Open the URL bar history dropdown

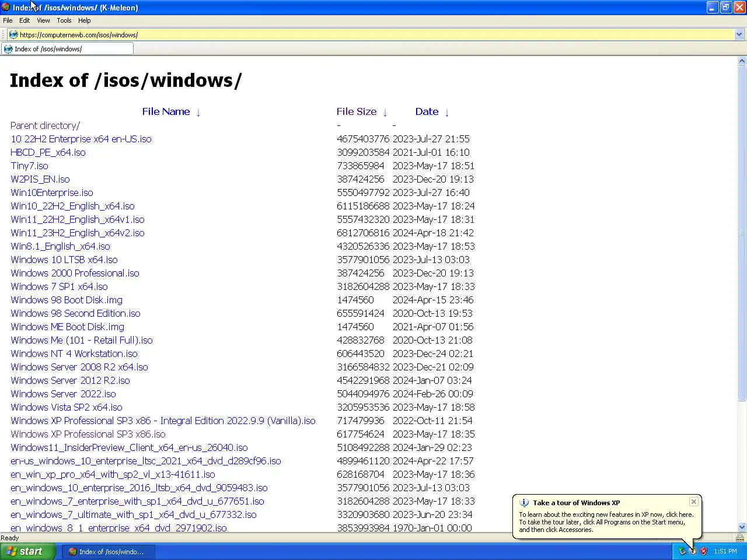pyautogui.click(x=739, y=35)
